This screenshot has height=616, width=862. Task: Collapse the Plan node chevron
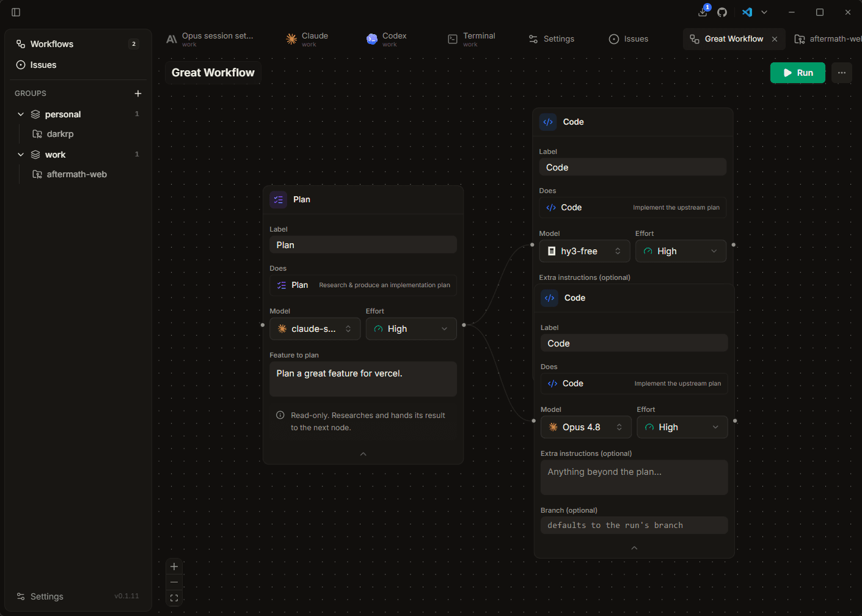363,454
